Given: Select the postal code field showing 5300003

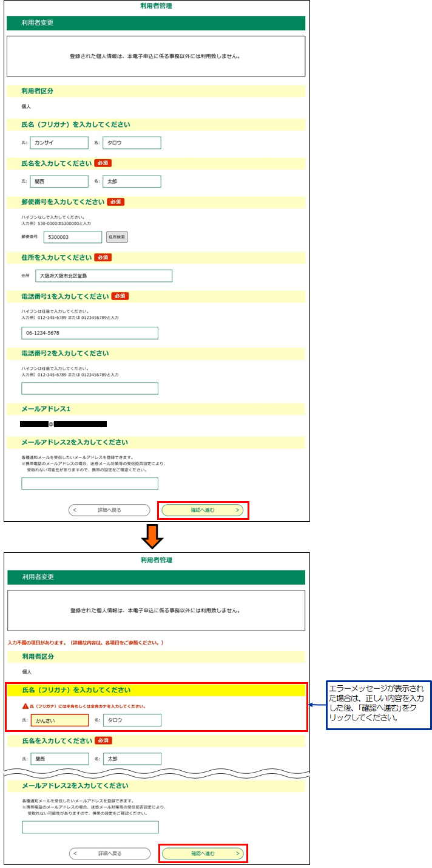Looking at the screenshot, I should 72,237.
